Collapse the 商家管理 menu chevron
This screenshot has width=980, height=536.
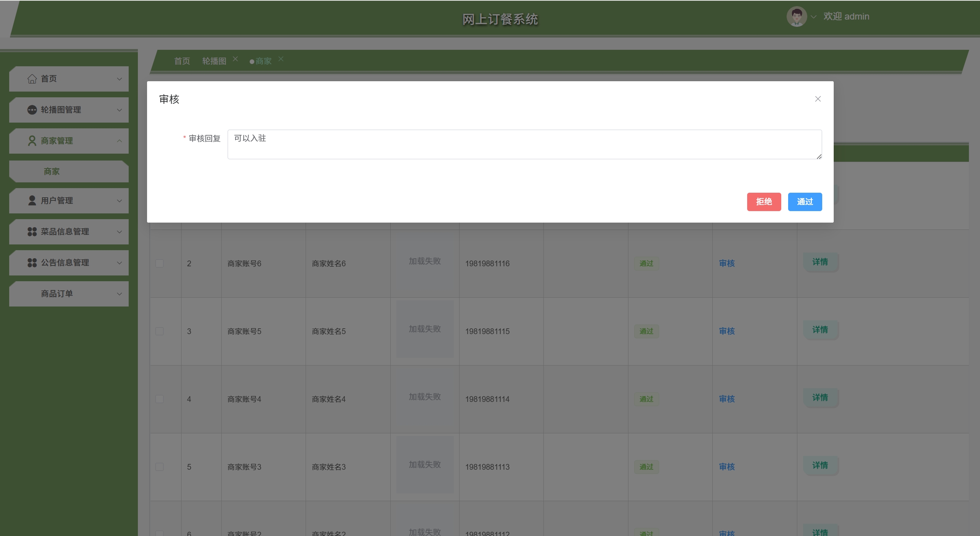pyautogui.click(x=119, y=141)
